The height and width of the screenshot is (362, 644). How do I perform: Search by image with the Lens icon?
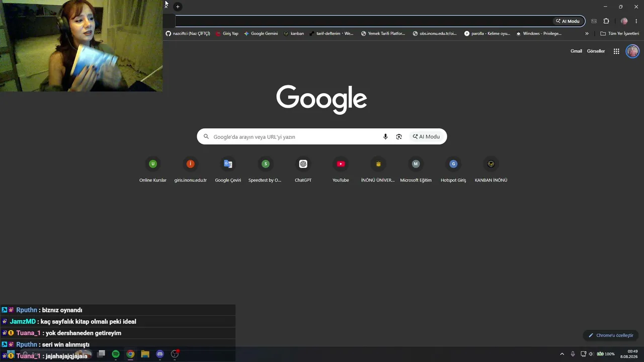tap(399, 137)
